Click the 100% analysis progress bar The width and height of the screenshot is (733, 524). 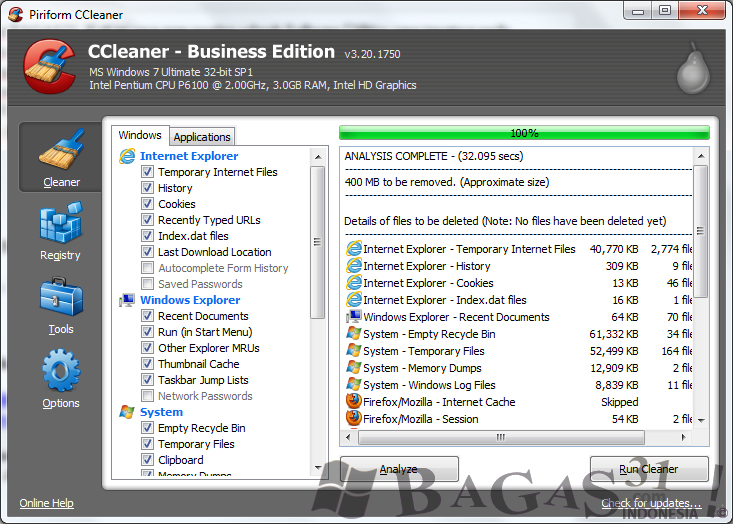pos(524,133)
